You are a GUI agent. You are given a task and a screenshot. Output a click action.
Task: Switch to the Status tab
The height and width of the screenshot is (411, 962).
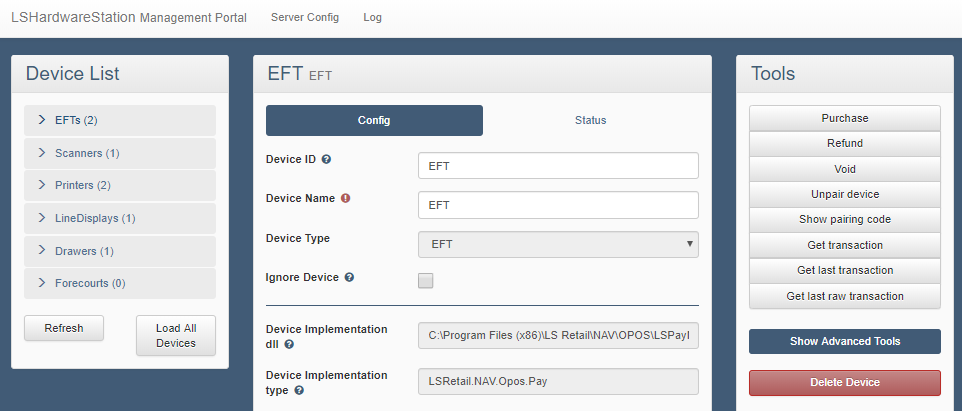tap(590, 120)
